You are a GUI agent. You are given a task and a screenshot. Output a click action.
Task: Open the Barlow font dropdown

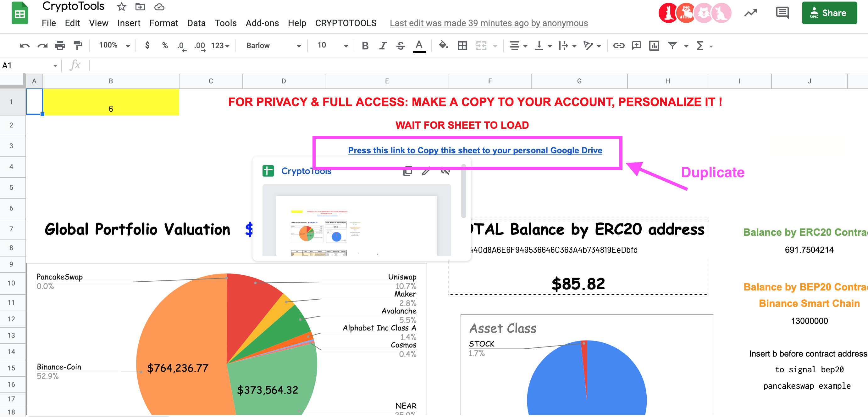274,46
